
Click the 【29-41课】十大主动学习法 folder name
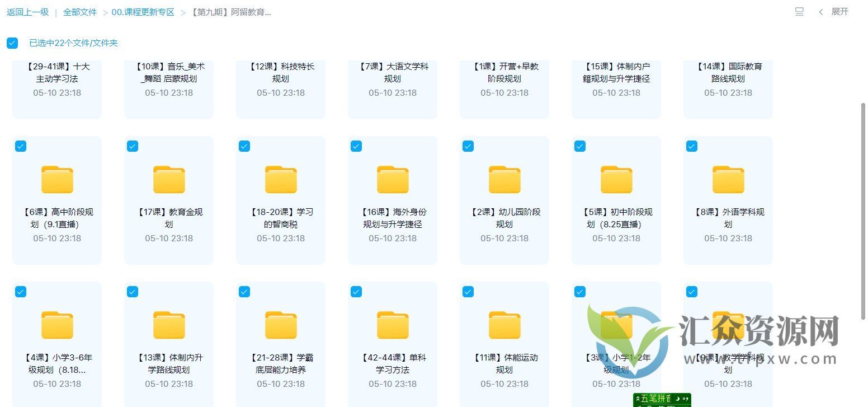[57, 73]
